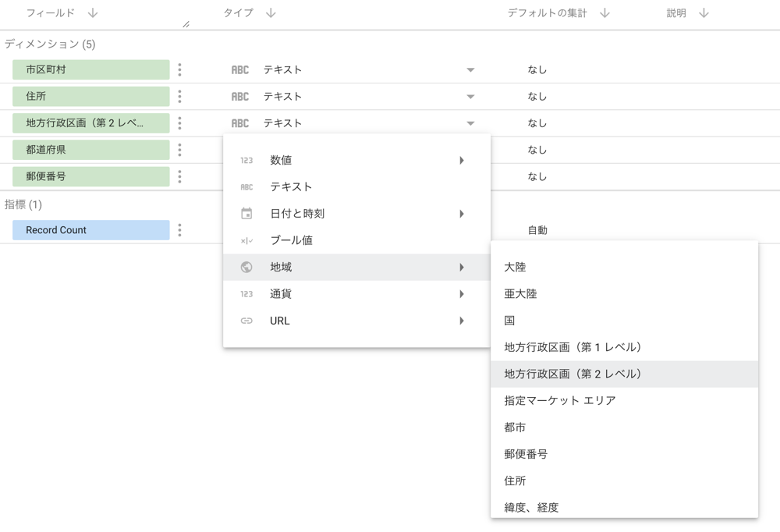Choose 緯度、経度 from the region submenu
Image resolution: width=780 pixels, height=532 pixels.
click(531, 507)
